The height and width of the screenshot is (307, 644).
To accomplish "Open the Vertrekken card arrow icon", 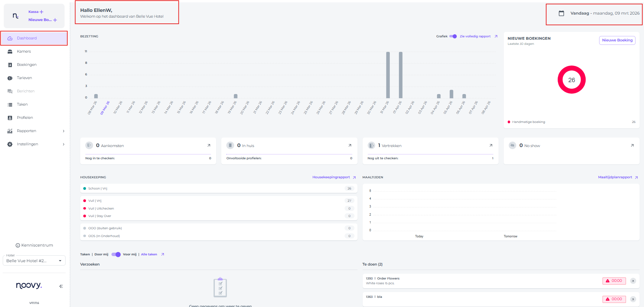I will [x=491, y=145].
